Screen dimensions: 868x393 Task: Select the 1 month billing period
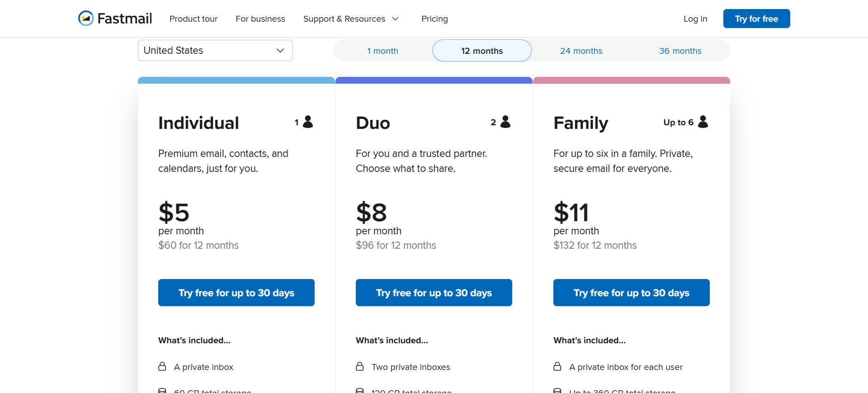(x=382, y=51)
